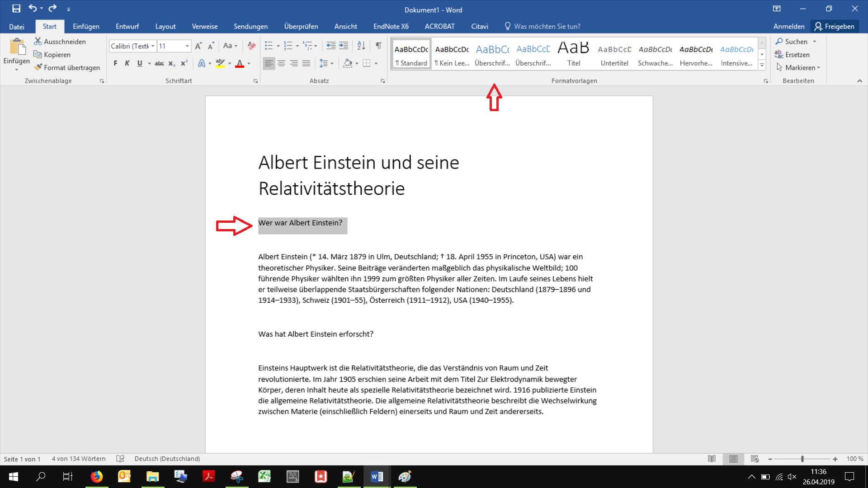Open the font name dropdown
Viewport: 868px width, 488px height.
[x=153, y=46]
